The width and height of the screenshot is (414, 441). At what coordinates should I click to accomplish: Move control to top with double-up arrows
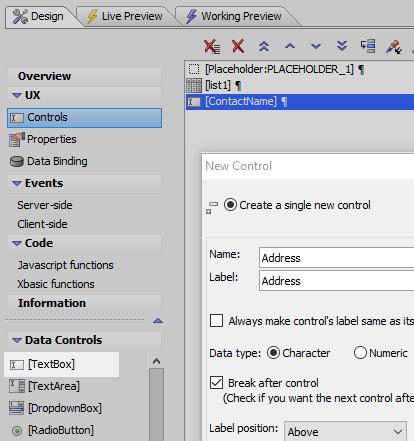pos(264,46)
